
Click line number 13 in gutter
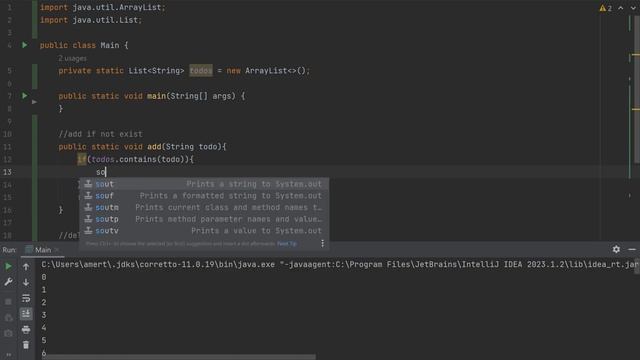point(7,172)
